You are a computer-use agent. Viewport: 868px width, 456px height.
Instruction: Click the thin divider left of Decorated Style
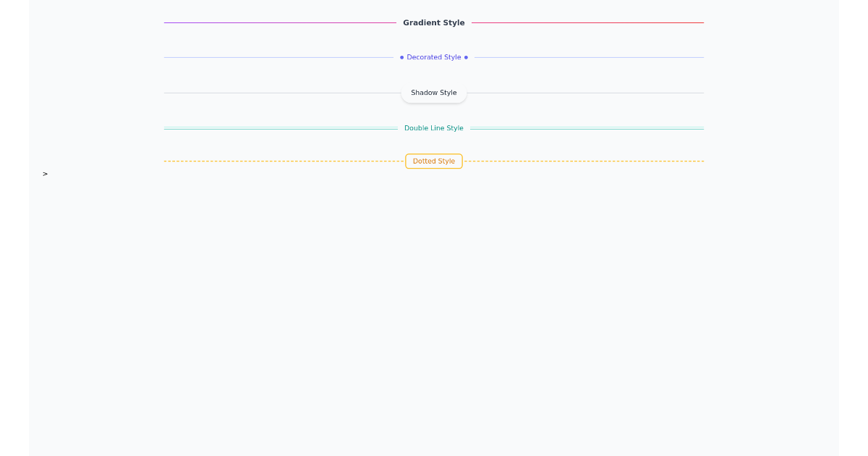tap(282, 57)
